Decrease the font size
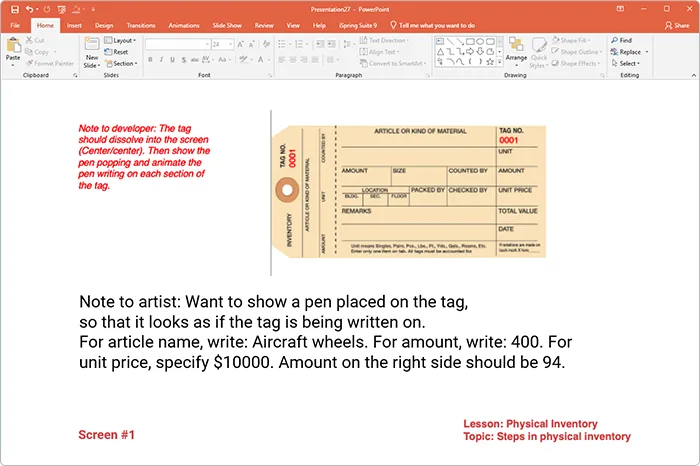Viewport: 700px width, 466px height. [x=251, y=44]
